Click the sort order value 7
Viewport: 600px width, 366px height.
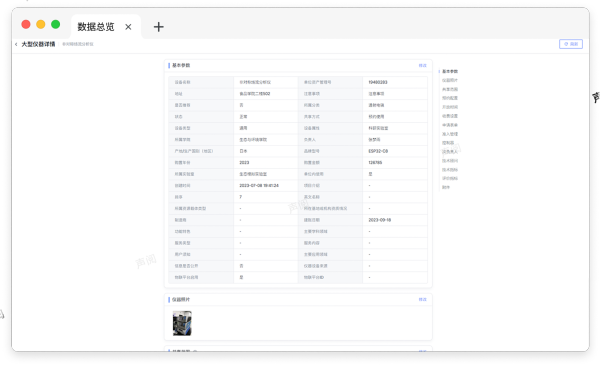241,197
